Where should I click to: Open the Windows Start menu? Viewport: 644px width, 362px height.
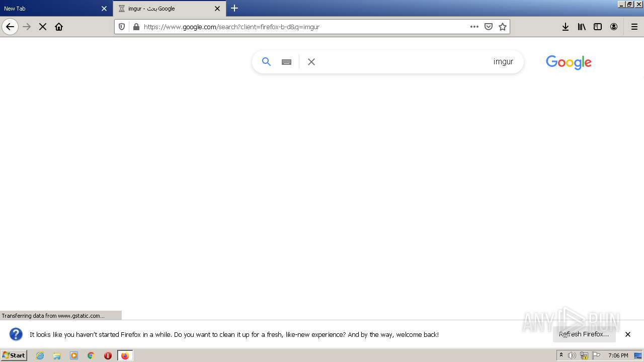14,355
